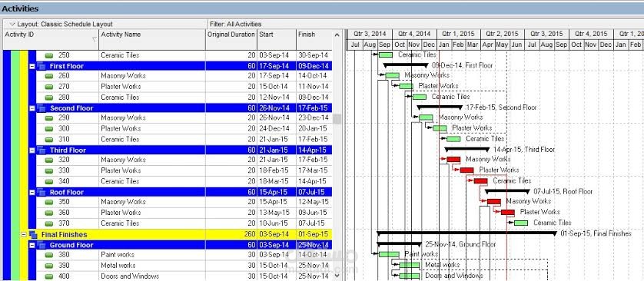The height and width of the screenshot is (281, 644).
Task: Select activity icon for row 310
Action: click(49, 140)
